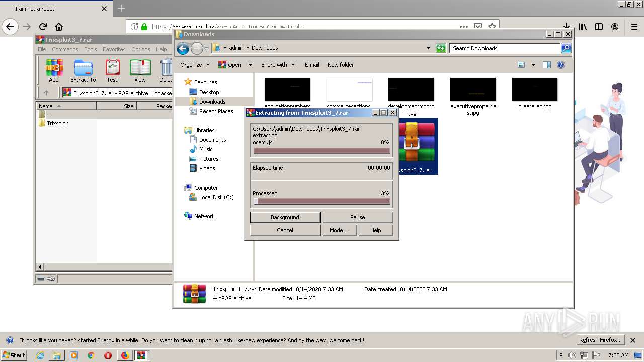Click the Extract To toolbar icon in WinRAR
This screenshot has height=362, width=644.
(83, 71)
